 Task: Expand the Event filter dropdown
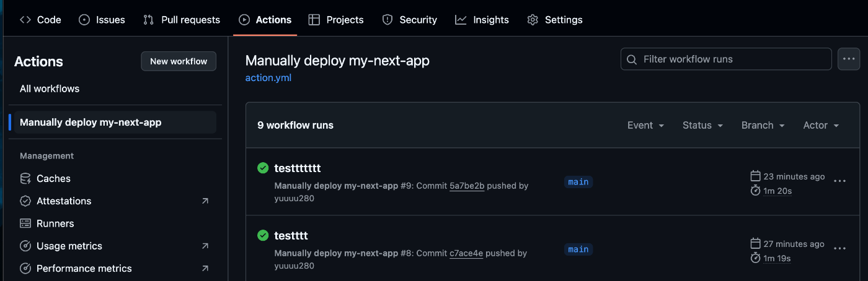645,125
